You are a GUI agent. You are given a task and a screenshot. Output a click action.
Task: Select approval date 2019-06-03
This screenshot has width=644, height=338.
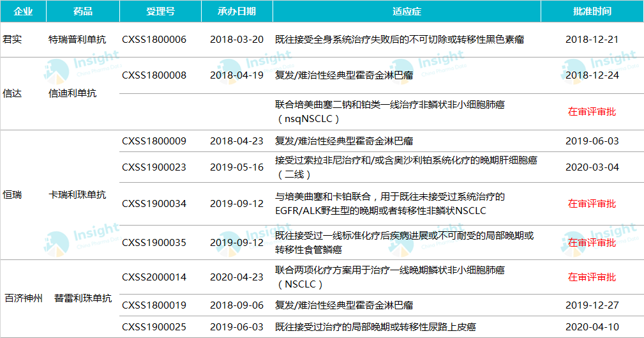point(592,141)
